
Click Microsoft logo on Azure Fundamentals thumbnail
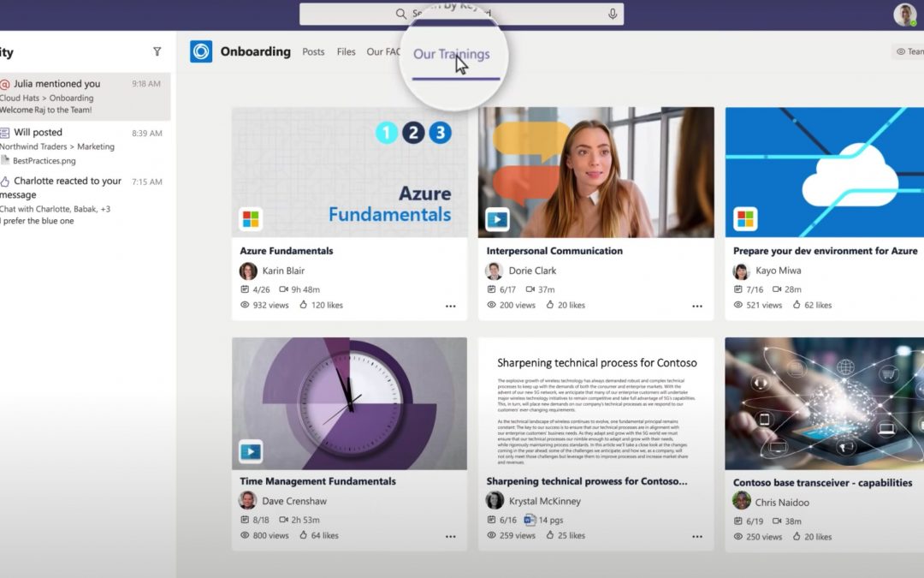(251, 220)
